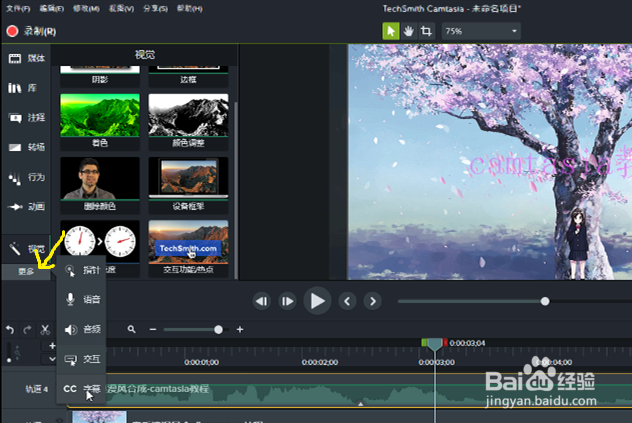Click the red Record button

point(12,31)
